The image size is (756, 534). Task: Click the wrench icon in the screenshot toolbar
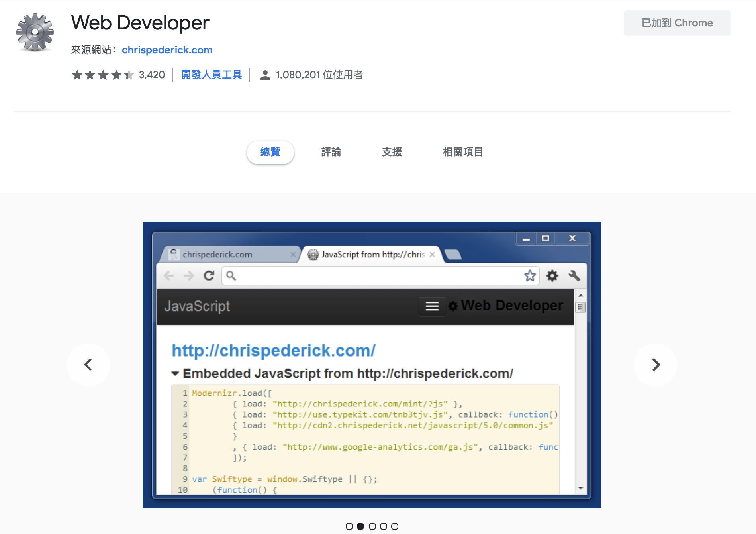pyautogui.click(x=574, y=275)
